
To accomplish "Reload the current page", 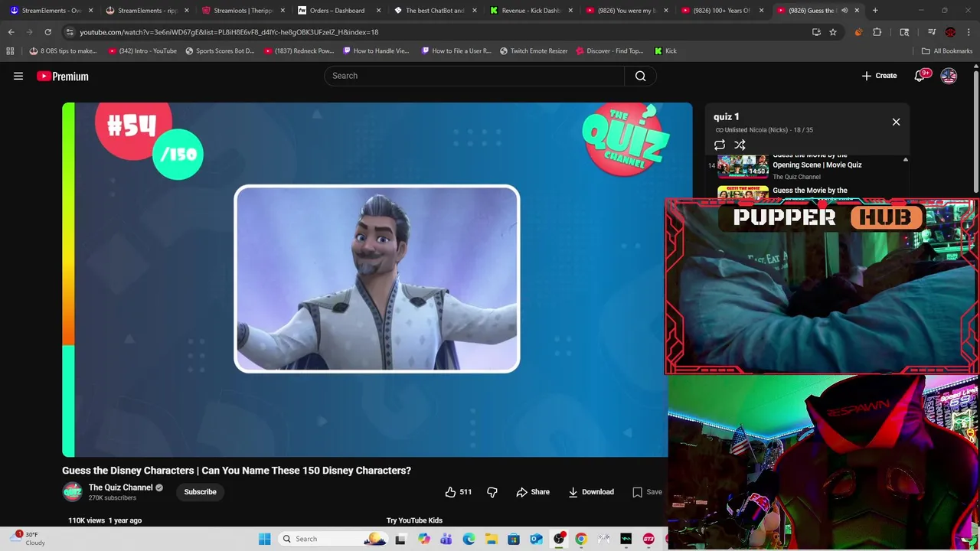I will click(47, 32).
